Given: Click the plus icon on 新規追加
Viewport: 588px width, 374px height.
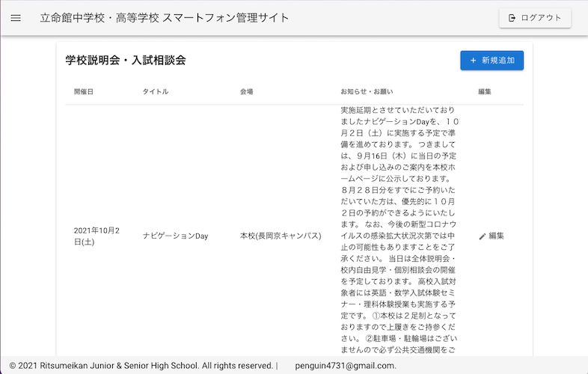Looking at the screenshot, I should tap(473, 61).
